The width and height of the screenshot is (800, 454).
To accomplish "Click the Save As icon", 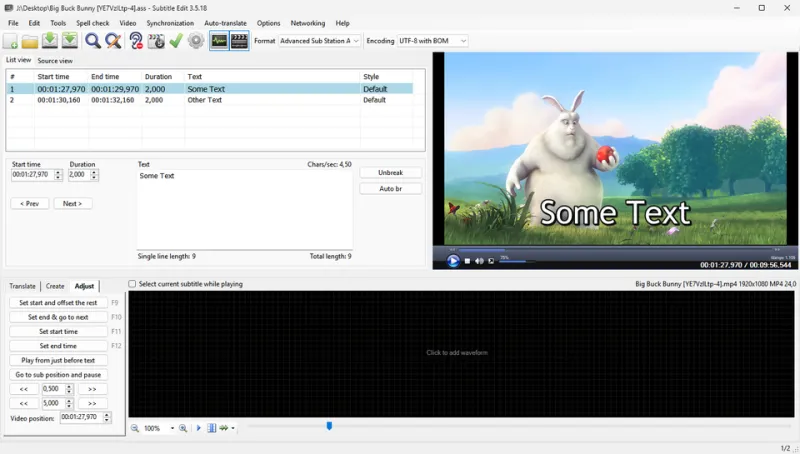I will click(x=69, y=41).
